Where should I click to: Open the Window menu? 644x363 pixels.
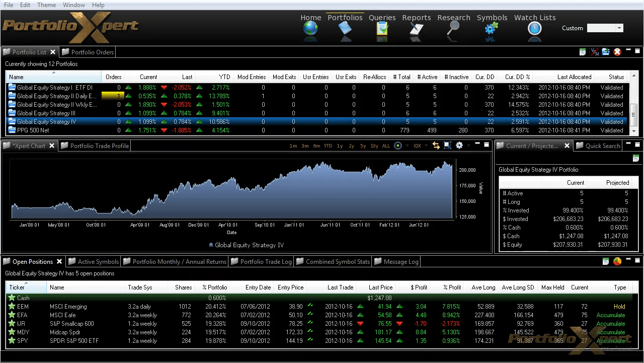74,5
